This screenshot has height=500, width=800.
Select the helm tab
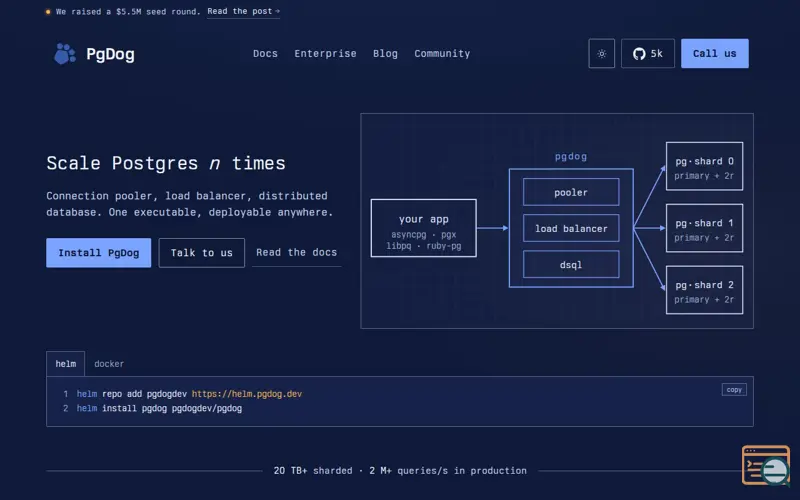coord(66,364)
